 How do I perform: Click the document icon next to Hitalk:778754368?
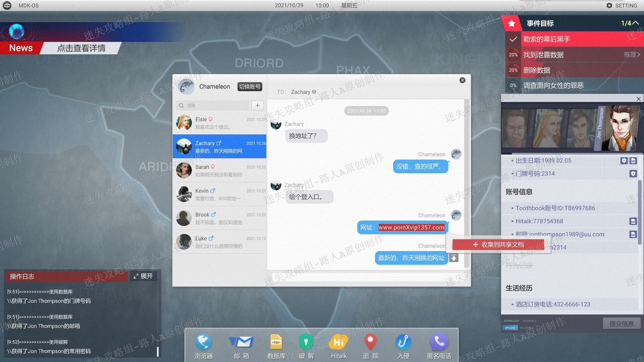coord(633,221)
